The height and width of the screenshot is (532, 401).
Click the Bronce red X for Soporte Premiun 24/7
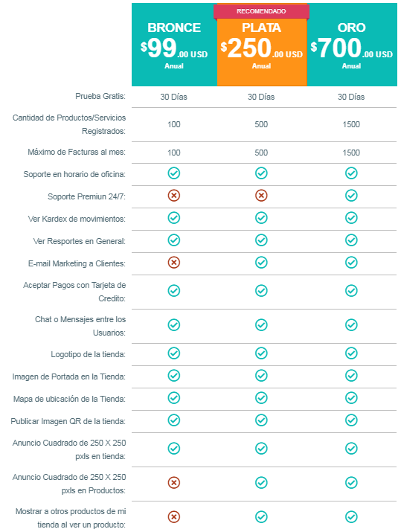click(173, 196)
